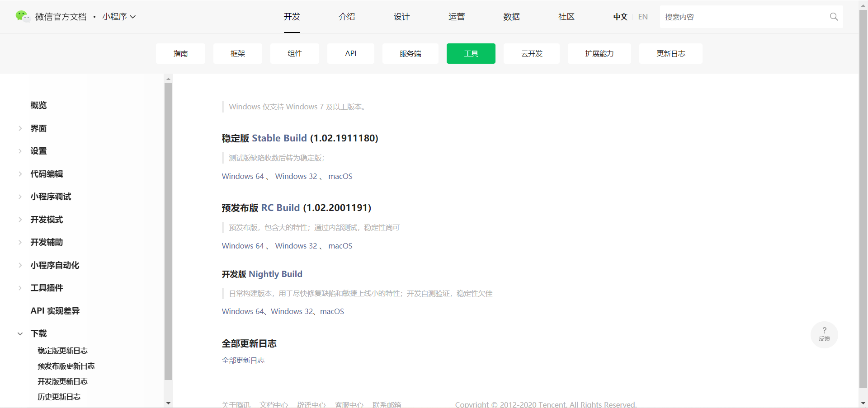Switch to the 开发 top tab

click(292, 17)
